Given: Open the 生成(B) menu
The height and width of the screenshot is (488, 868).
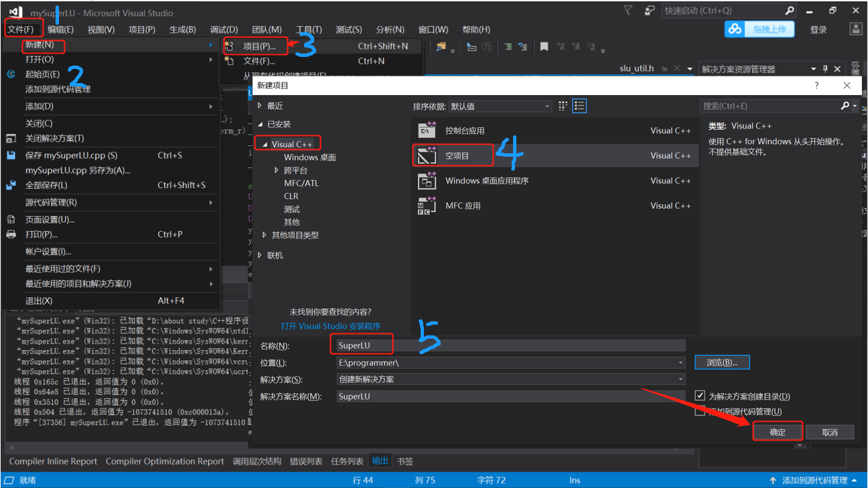Looking at the screenshot, I should (x=182, y=29).
